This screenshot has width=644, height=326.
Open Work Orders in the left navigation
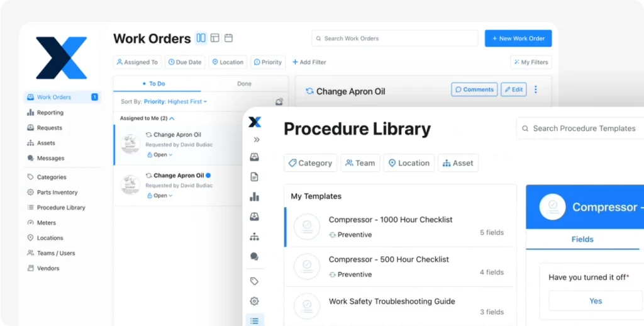62,97
